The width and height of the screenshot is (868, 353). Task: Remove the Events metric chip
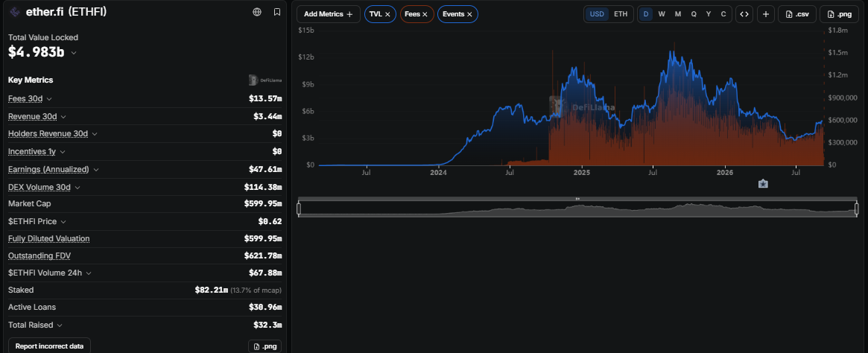click(469, 14)
